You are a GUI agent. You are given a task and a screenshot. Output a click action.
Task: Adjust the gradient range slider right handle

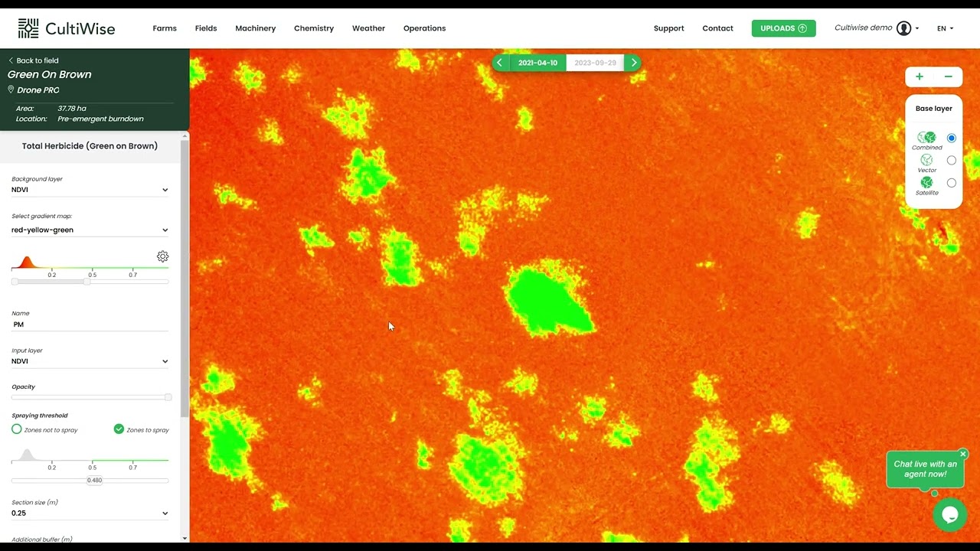87,282
